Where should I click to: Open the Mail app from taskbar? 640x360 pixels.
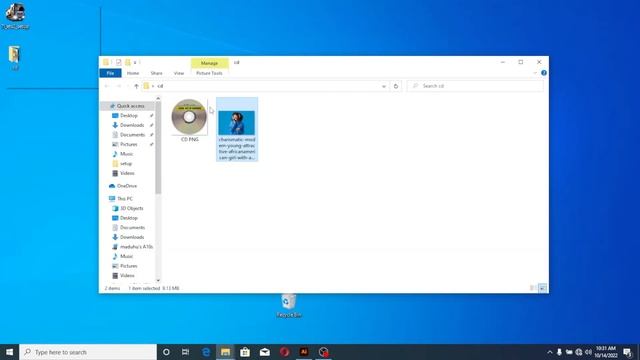point(264,352)
